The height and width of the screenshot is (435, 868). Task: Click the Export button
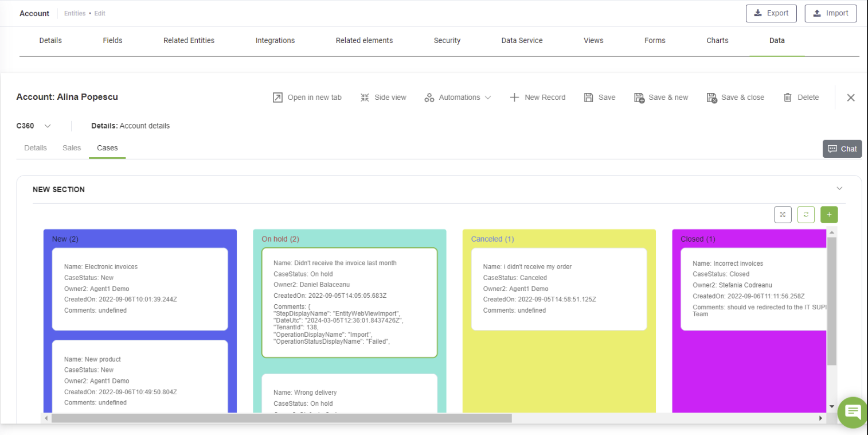[x=771, y=13]
